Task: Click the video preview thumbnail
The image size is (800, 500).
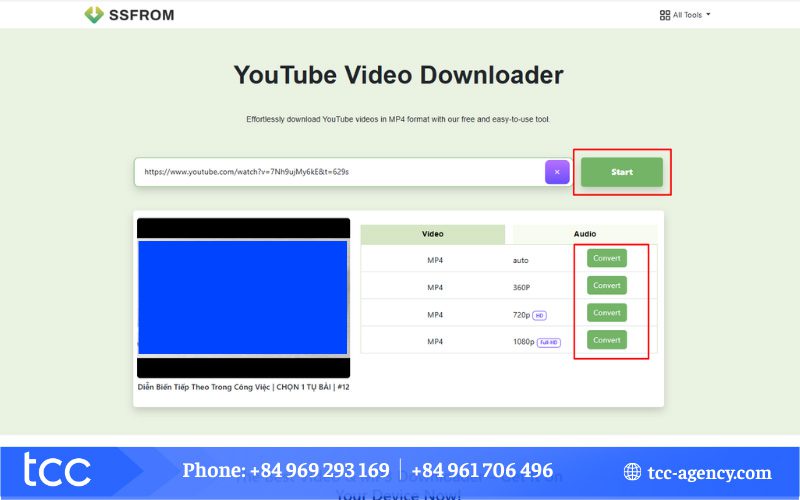Action: (x=243, y=298)
